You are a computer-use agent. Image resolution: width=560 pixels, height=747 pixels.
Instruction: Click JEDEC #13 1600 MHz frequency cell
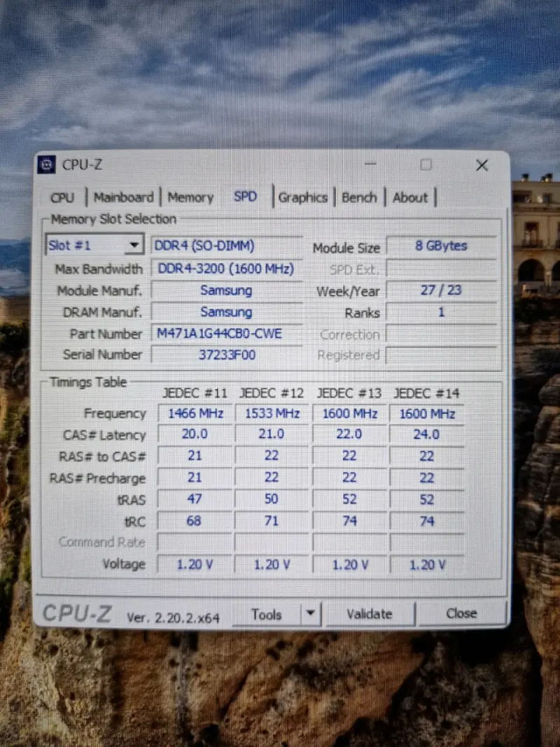349,414
